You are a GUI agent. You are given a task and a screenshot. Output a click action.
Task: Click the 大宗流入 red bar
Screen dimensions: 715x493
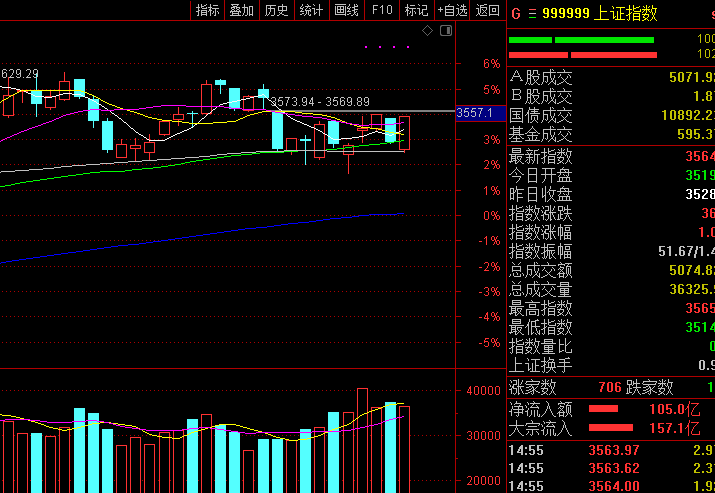pyautogui.click(x=611, y=428)
